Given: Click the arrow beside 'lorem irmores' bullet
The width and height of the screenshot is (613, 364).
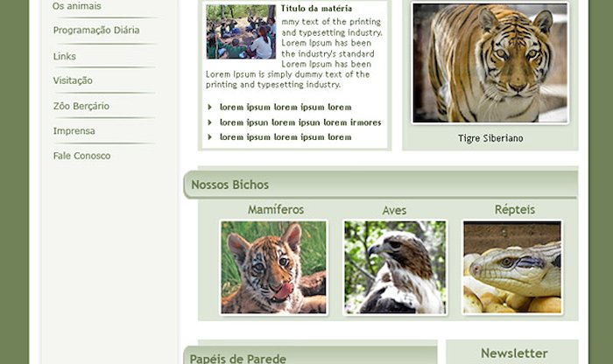Looking at the screenshot, I should click(x=210, y=122).
